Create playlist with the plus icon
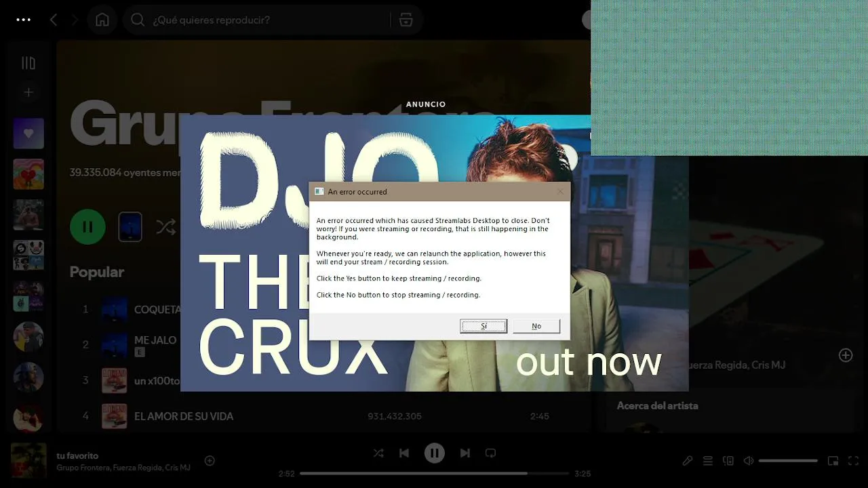This screenshot has height=488, width=868. click(28, 92)
